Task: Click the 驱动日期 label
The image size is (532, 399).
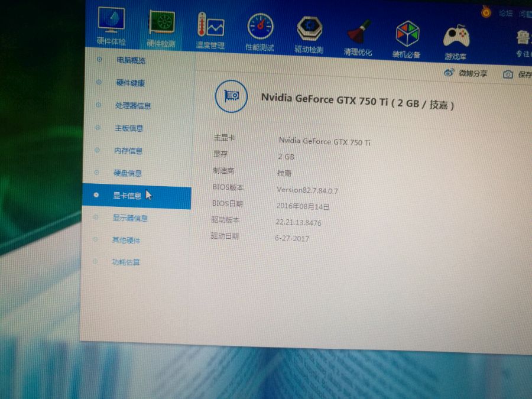Action: coord(225,236)
